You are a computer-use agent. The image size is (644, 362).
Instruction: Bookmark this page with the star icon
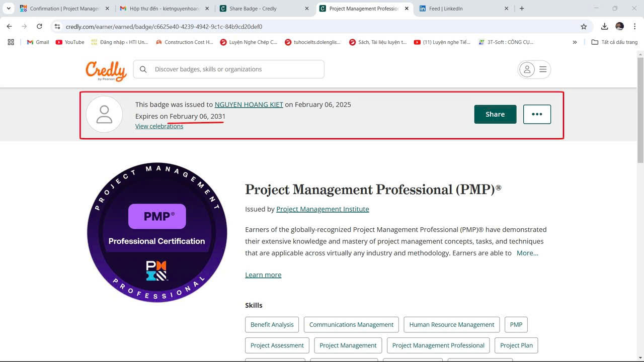click(584, 27)
